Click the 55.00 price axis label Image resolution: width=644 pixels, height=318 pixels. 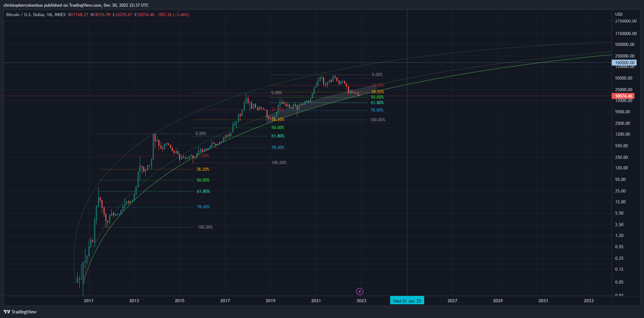pos(620,180)
